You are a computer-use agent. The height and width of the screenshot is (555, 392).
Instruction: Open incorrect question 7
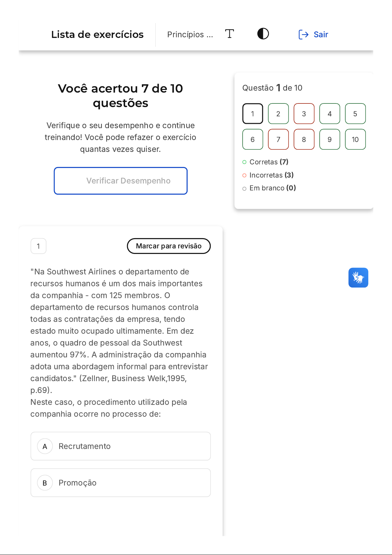[x=278, y=140]
